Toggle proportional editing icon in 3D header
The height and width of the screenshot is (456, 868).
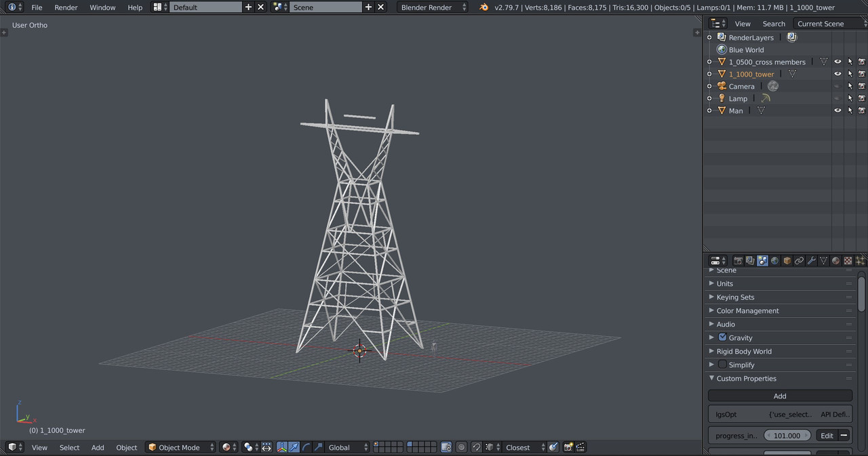tap(461, 447)
